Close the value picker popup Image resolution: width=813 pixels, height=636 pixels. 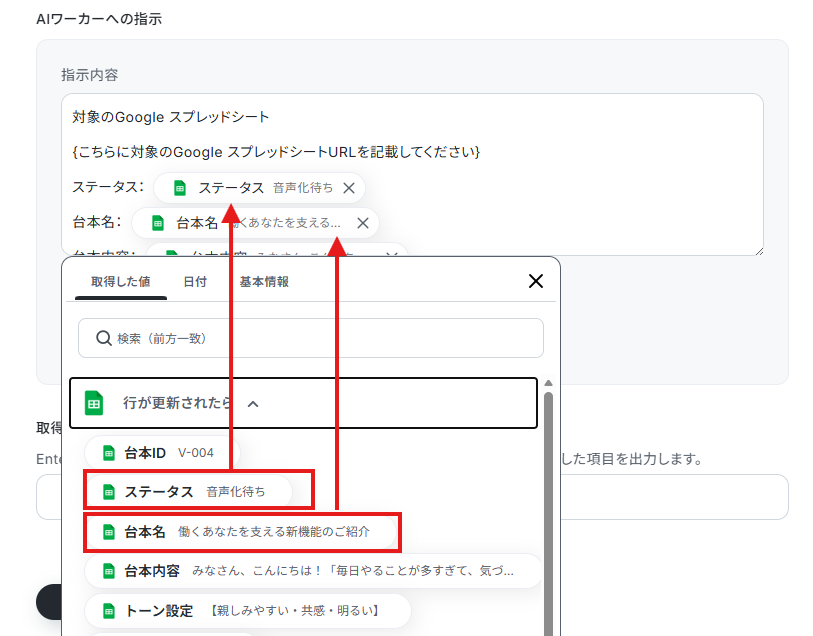(x=536, y=281)
